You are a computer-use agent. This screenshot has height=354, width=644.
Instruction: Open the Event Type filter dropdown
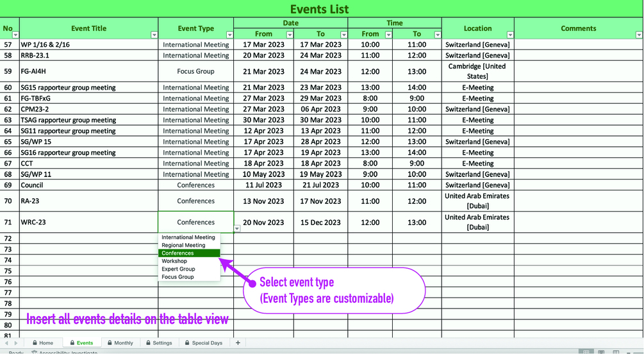(x=229, y=35)
